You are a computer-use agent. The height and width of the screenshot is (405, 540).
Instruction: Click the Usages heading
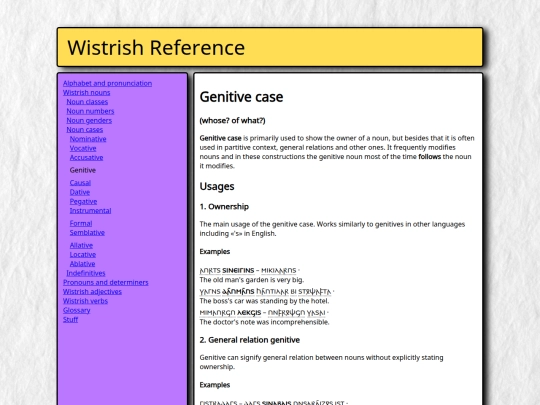[x=217, y=186]
